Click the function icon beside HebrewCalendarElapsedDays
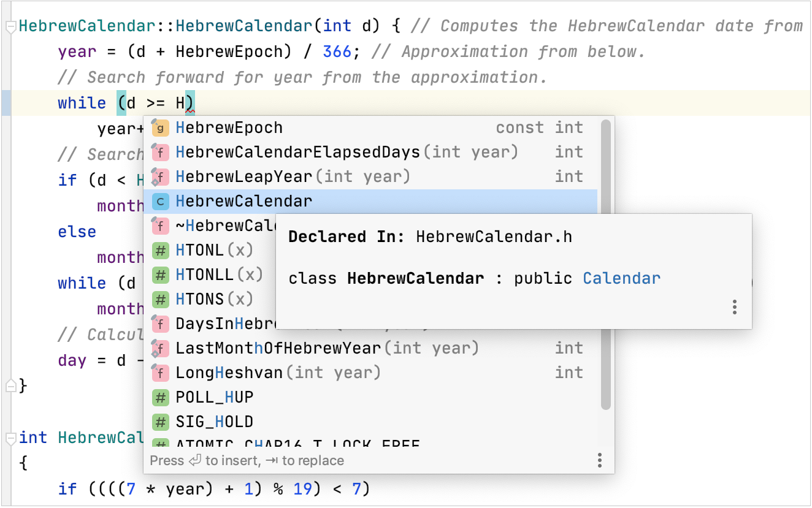 160,152
